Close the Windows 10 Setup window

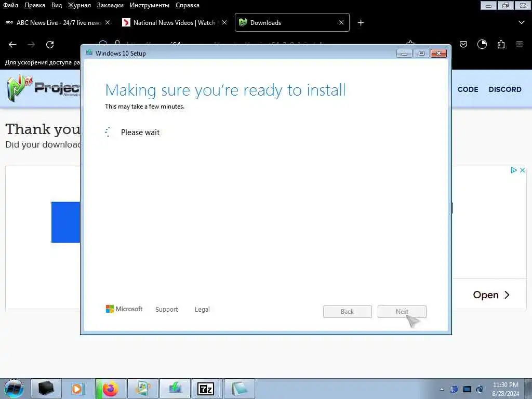click(438, 54)
